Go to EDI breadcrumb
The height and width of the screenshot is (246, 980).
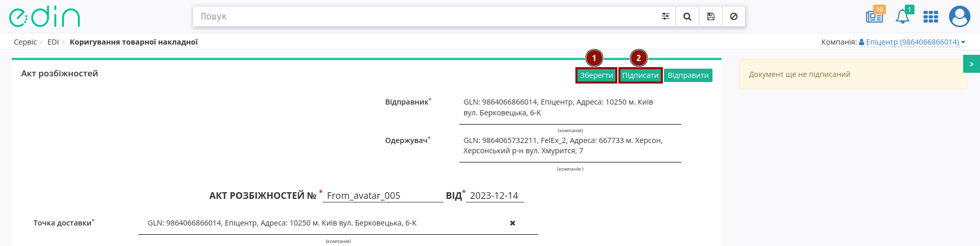pos(53,42)
